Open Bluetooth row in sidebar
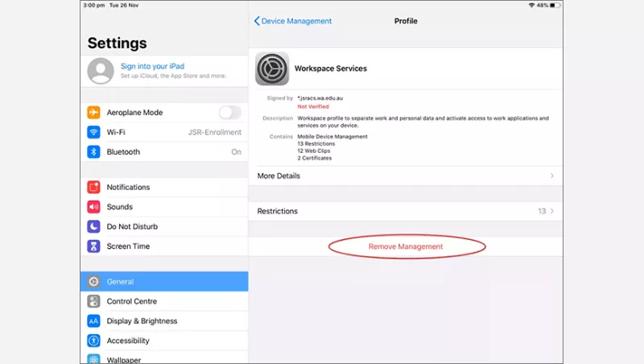The image size is (644, 364). (x=164, y=151)
